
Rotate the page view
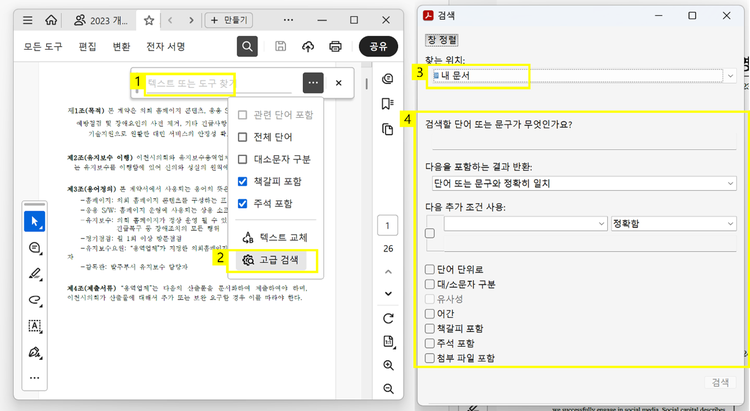tap(388, 318)
